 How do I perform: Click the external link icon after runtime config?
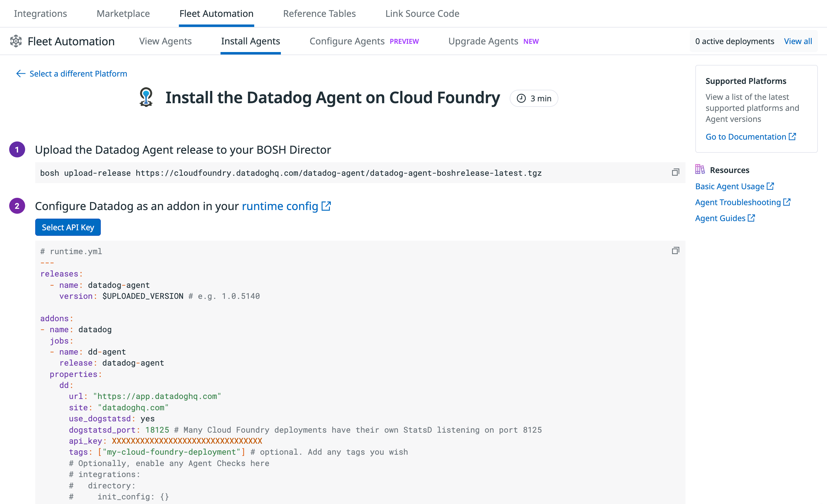[x=326, y=206]
